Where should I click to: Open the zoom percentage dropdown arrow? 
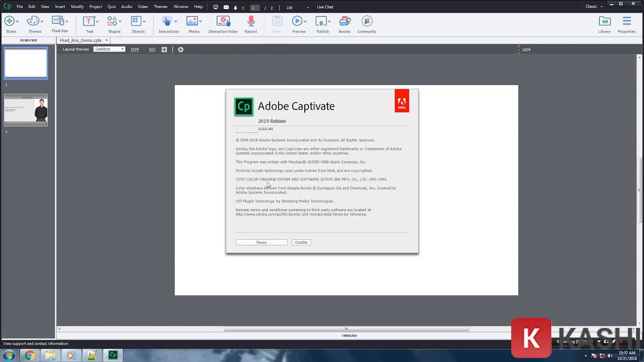tap(308, 8)
